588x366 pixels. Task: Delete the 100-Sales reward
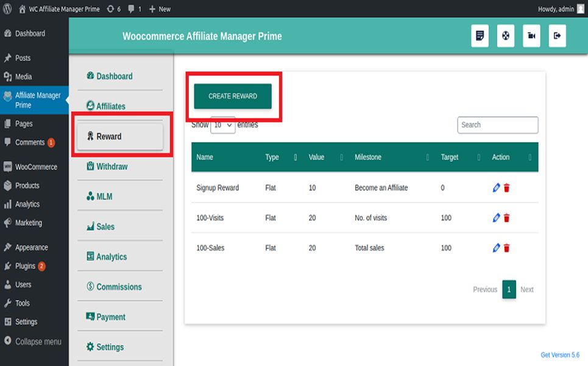[x=507, y=248]
